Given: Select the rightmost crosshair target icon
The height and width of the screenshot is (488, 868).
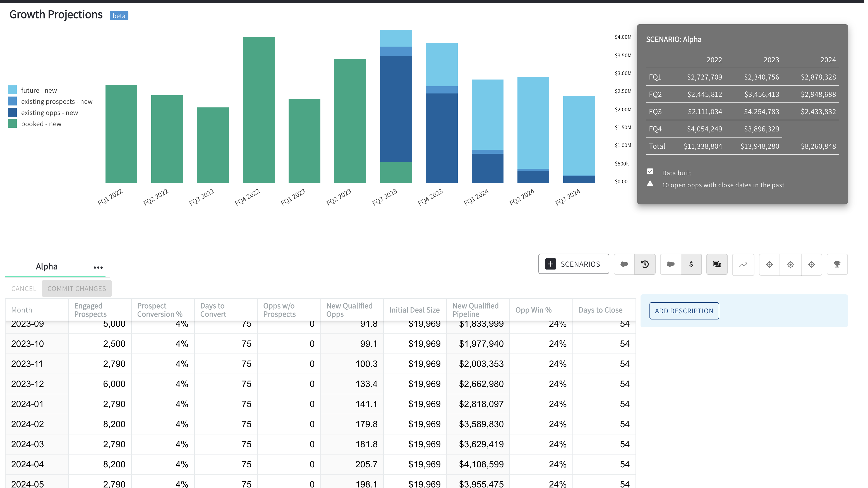Looking at the screenshot, I should 811,265.
